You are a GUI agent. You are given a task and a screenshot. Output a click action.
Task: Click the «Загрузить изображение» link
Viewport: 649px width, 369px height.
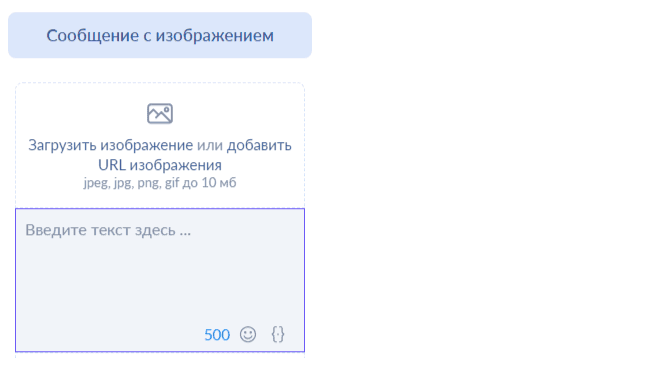point(111,145)
